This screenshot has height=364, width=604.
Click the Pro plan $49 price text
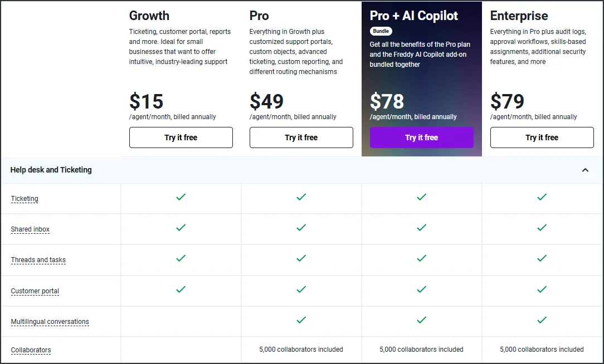[266, 102]
